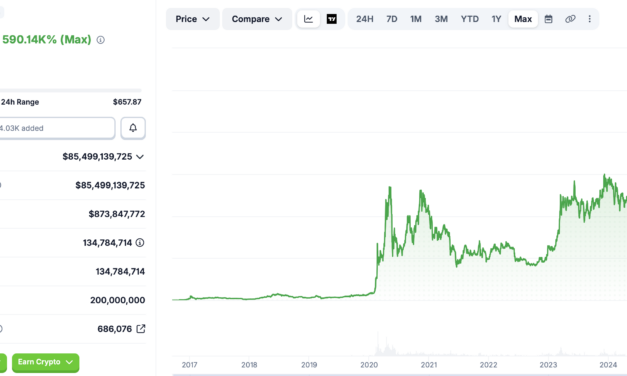Click the 24h Range progress bar
Screen dimensions: 627x376
click(70, 91)
